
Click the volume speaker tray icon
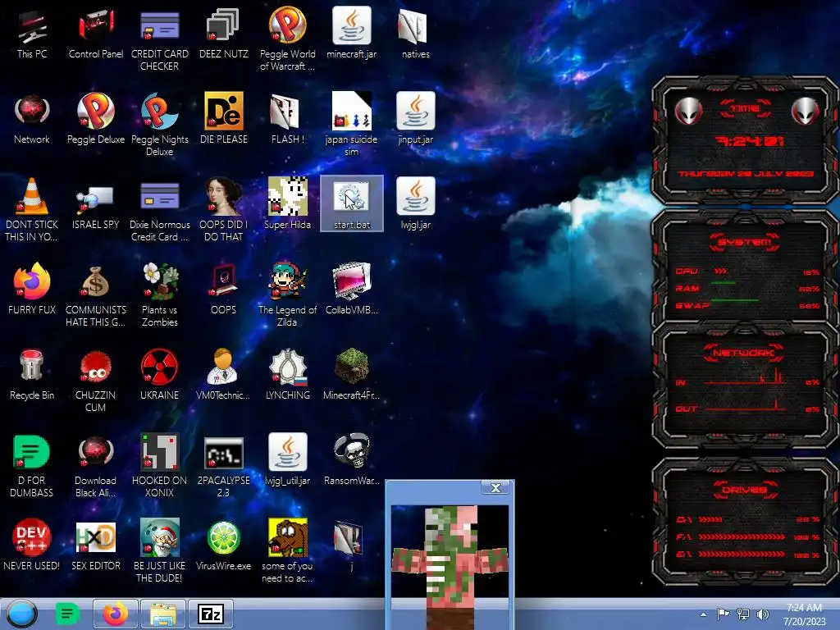(x=762, y=614)
